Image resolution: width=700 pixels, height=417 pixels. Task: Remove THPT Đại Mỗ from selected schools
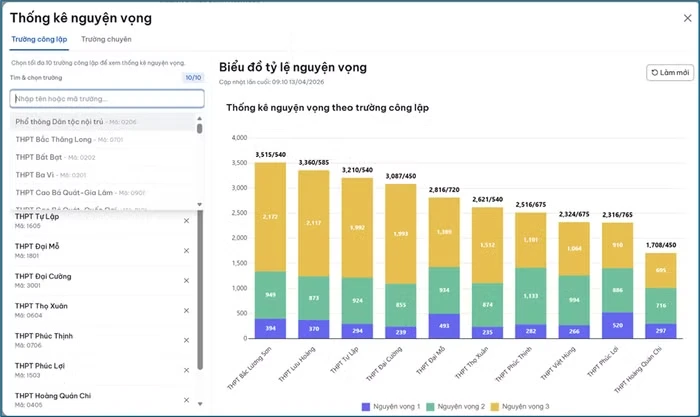point(186,249)
